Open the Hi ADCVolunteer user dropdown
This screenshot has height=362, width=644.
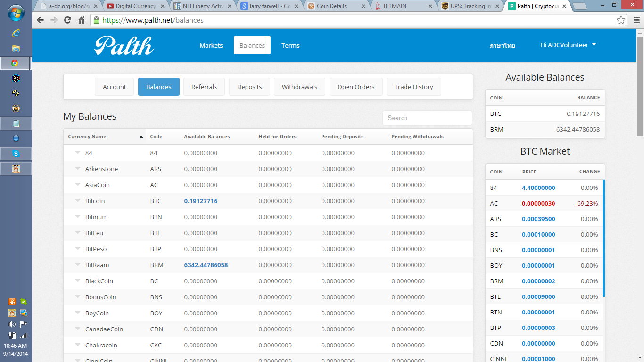point(568,45)
